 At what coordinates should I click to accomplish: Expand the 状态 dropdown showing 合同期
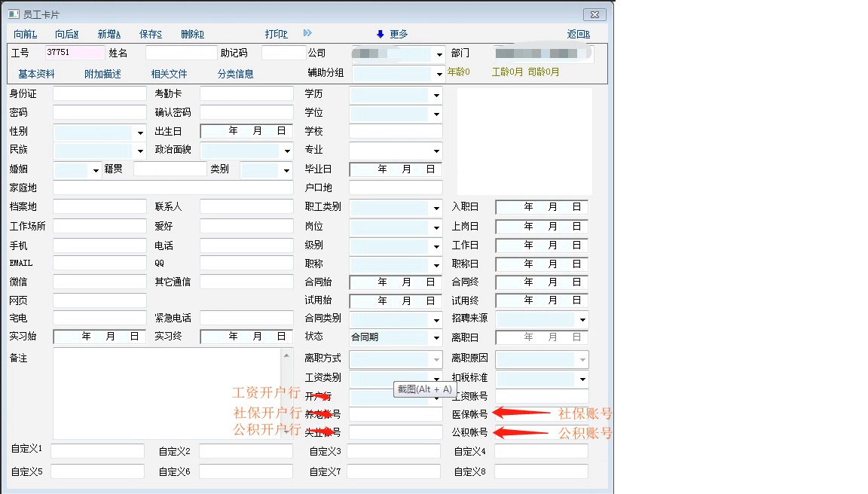(x=436, y=338)
